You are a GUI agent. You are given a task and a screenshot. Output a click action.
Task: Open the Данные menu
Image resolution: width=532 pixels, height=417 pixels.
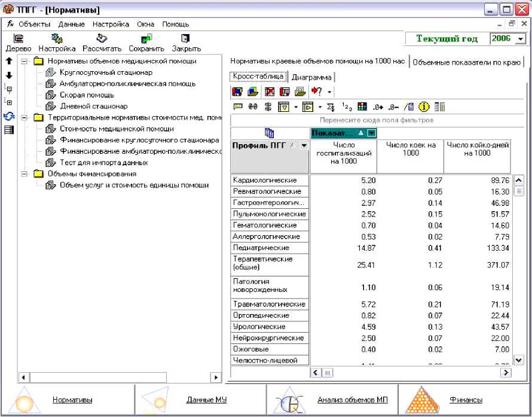tap(71, 25)
